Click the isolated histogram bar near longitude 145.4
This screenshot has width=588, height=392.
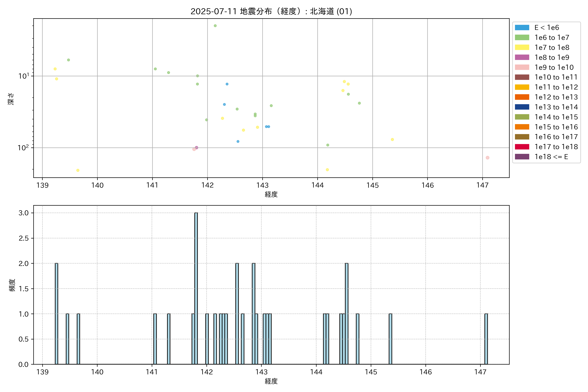390,339
